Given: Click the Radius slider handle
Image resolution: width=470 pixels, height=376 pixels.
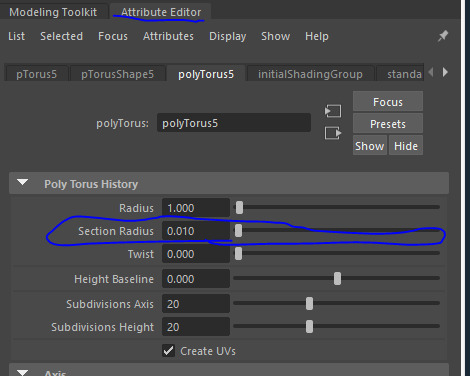Looking at the screenshot, I should click(239, 207).
